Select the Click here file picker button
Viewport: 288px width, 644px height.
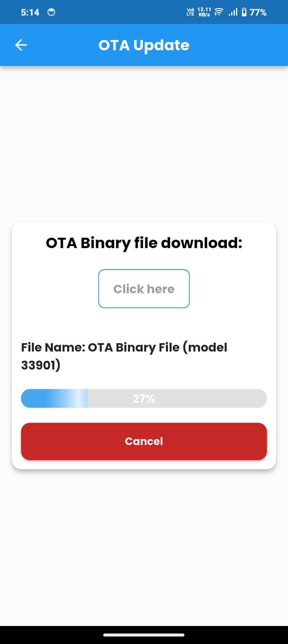[144, 288]
